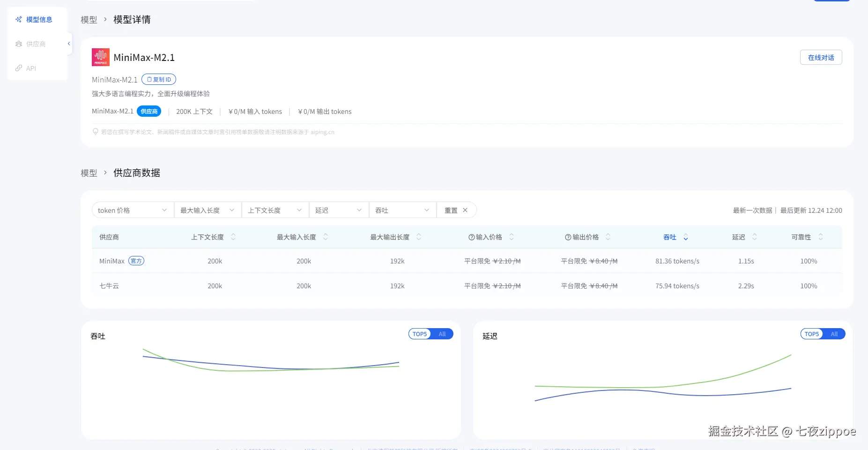Open the 延迟 filter dropdown

click(x=339, y=210)
